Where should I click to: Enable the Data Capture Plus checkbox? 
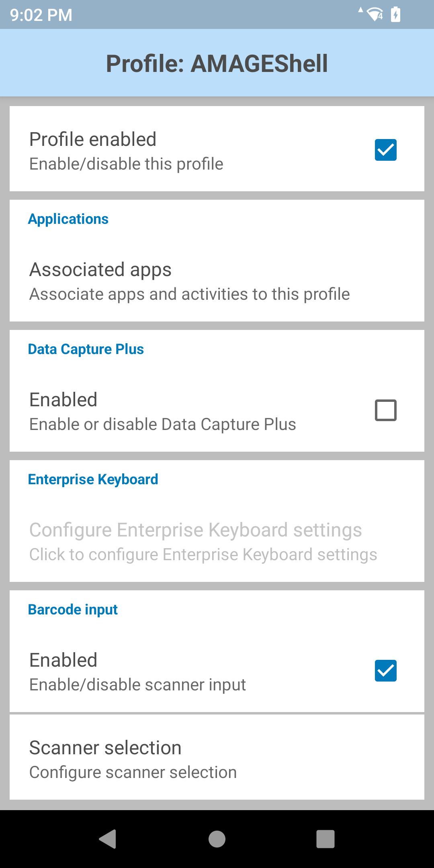click(386, 410)
